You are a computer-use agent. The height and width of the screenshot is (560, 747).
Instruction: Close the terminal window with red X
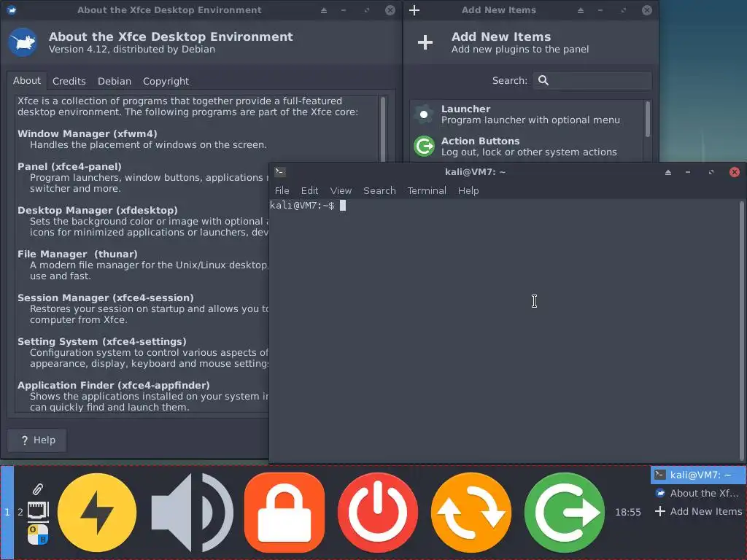(x=735, y=172)
